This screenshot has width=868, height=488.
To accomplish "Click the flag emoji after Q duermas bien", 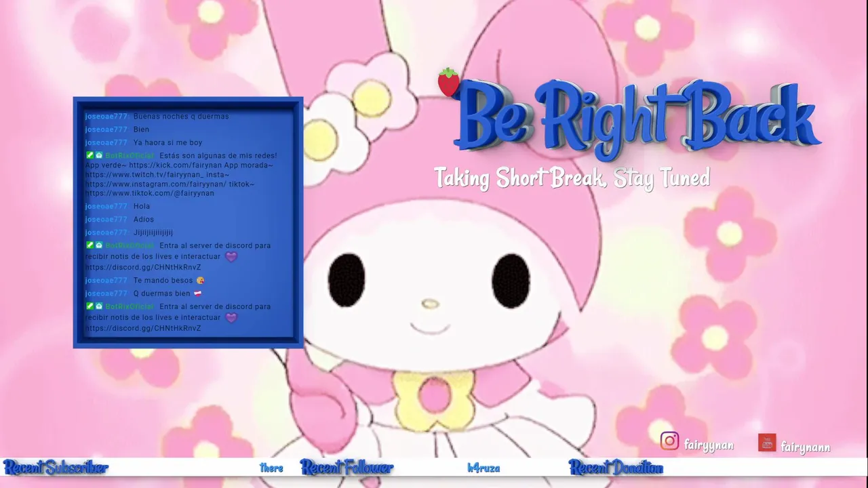I will click(197, 293).
